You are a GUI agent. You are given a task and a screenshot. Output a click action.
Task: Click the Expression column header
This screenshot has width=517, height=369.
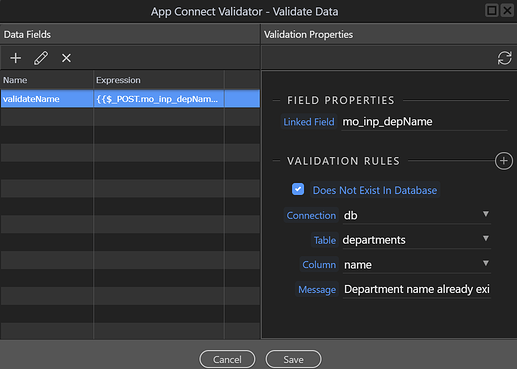pos(159,80)
